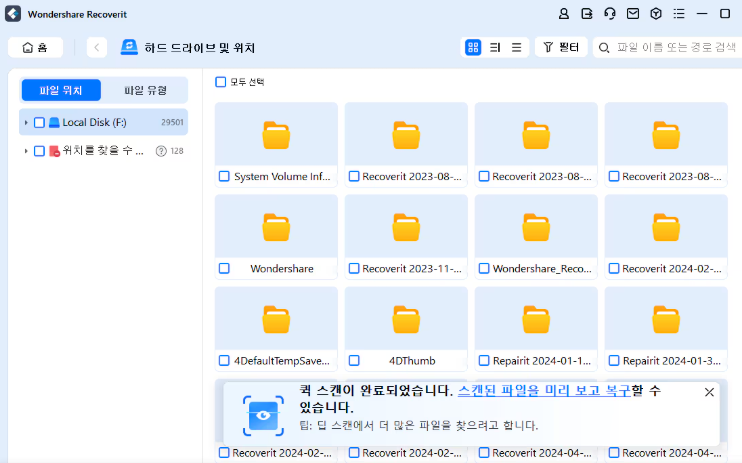Tick the Recoverit 2023-11-... checkbox

pos(354,268)
